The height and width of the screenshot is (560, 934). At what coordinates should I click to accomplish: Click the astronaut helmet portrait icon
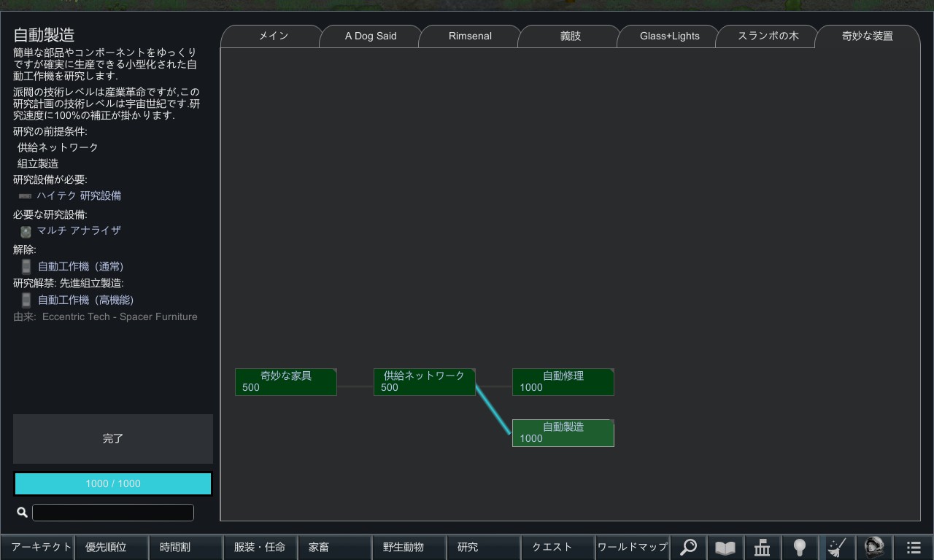click(874, 547)
